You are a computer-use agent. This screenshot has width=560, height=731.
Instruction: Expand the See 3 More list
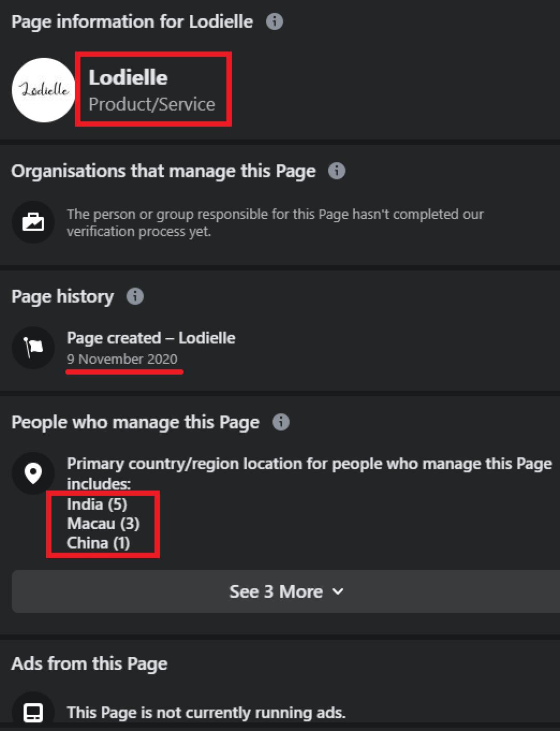(x=276, y=591)
